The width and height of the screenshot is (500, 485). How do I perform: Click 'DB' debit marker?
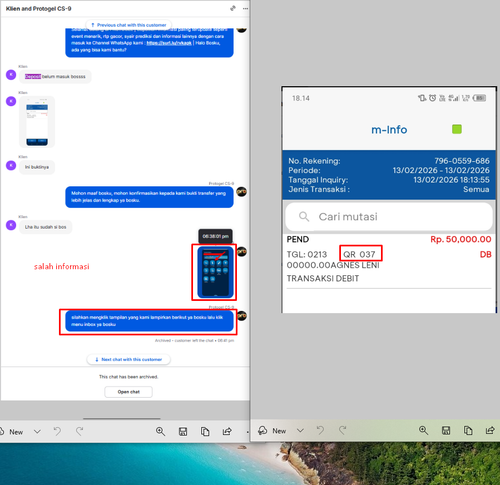coord(485,255)
